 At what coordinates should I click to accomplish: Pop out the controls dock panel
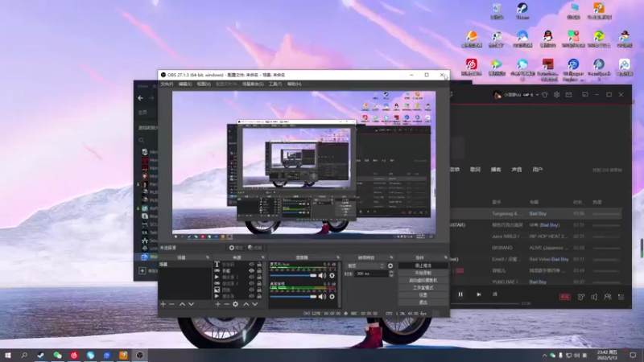pos(446,257)
